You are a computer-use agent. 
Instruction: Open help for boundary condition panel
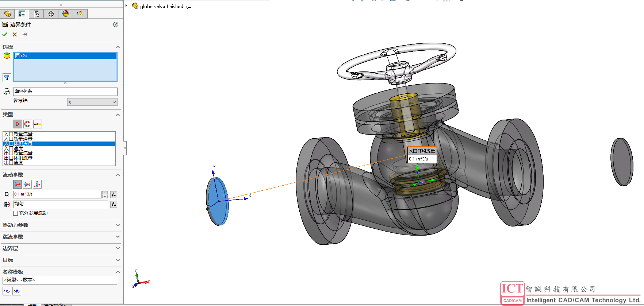pyautogui.click(x=116, y=24)
